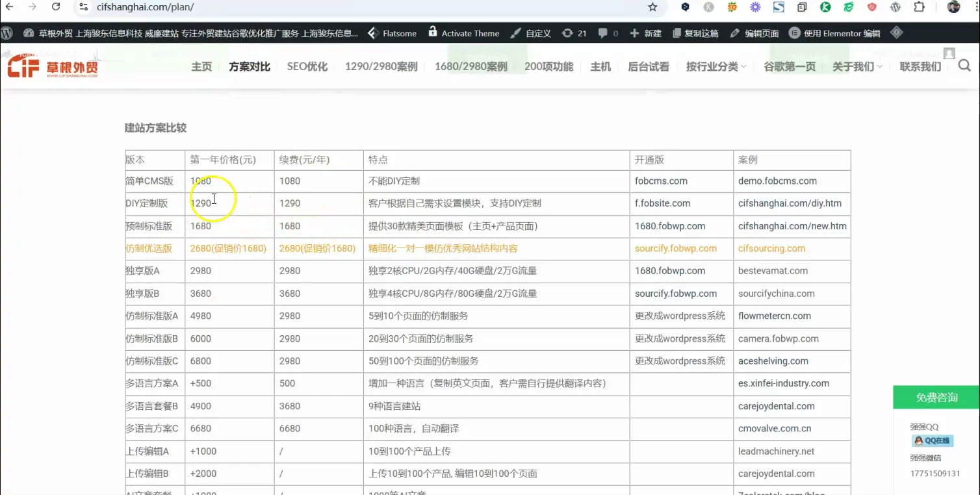This screenshot has height=495, width=980.
Task: Open link 1680.fobwp.com in 预制标准版 row
Action: tap(670, 226)
